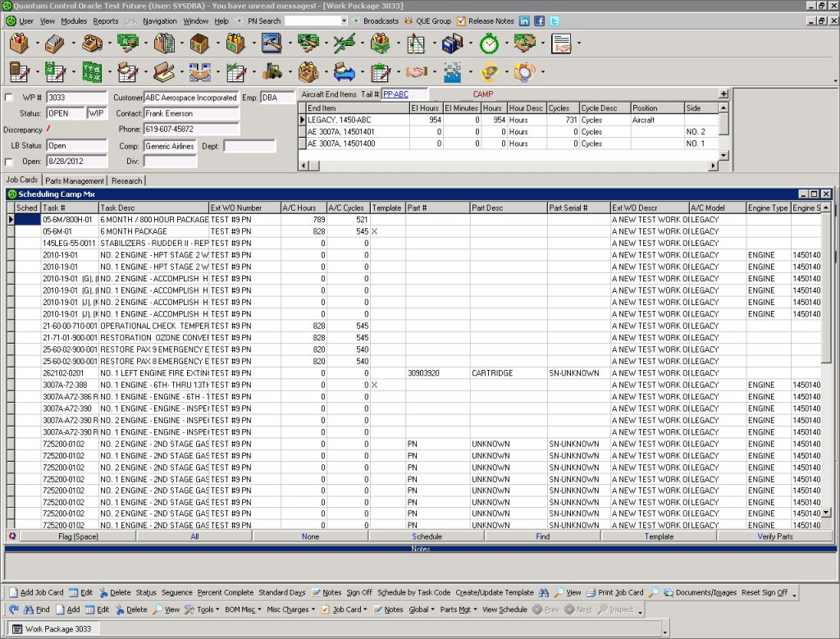This screenshot has height=639, width=840.
Task: Click the airplane icon in top toolbar
Action: pos(345,43)
